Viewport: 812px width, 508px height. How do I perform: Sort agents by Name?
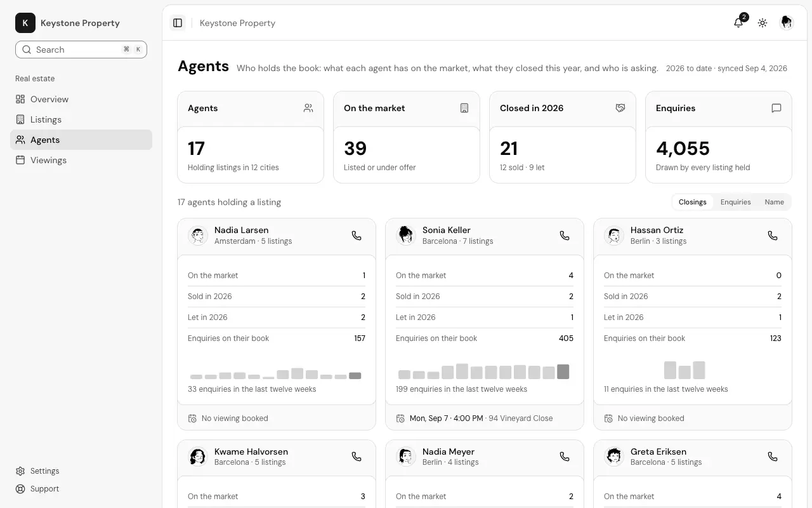point(774,202)
